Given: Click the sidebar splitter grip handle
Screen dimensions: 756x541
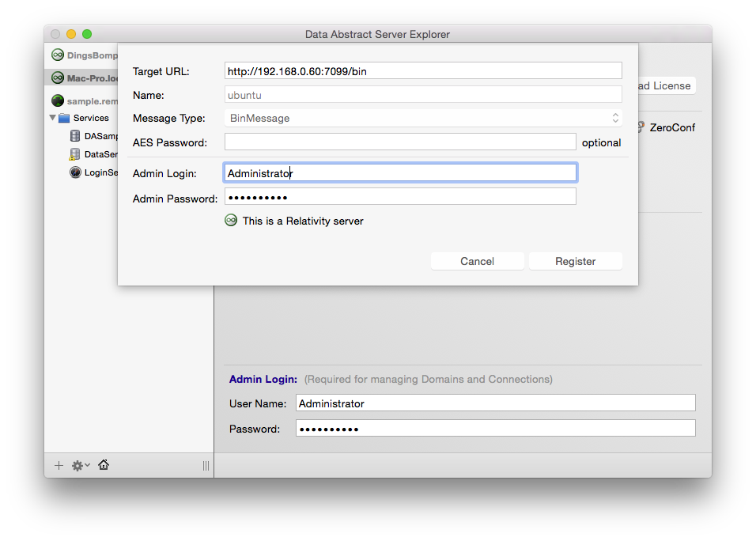Looking at the screenshot, I should (206, 465).
